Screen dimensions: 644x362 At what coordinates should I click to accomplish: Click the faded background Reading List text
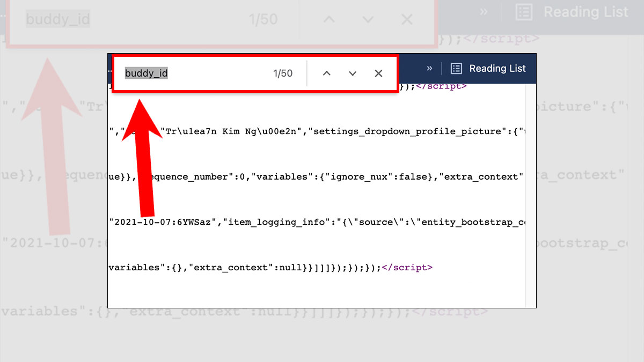(x=586, y=12)
